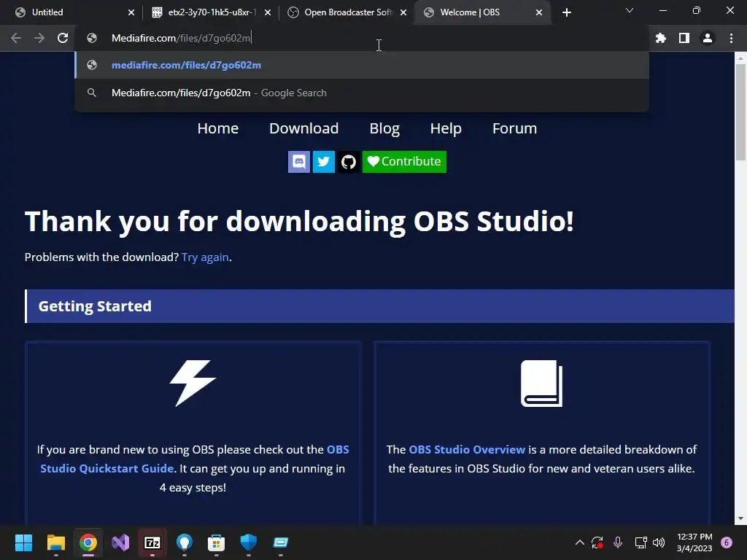Open the Forum nav link
The height and width of the screenshot is (560, 747).
click(514, 128)
